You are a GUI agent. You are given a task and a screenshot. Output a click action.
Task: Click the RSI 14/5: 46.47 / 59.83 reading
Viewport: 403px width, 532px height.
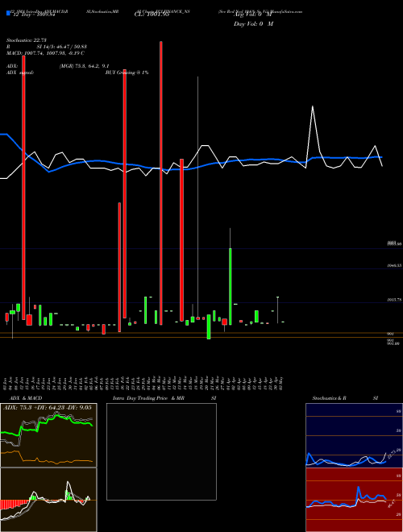46,47
